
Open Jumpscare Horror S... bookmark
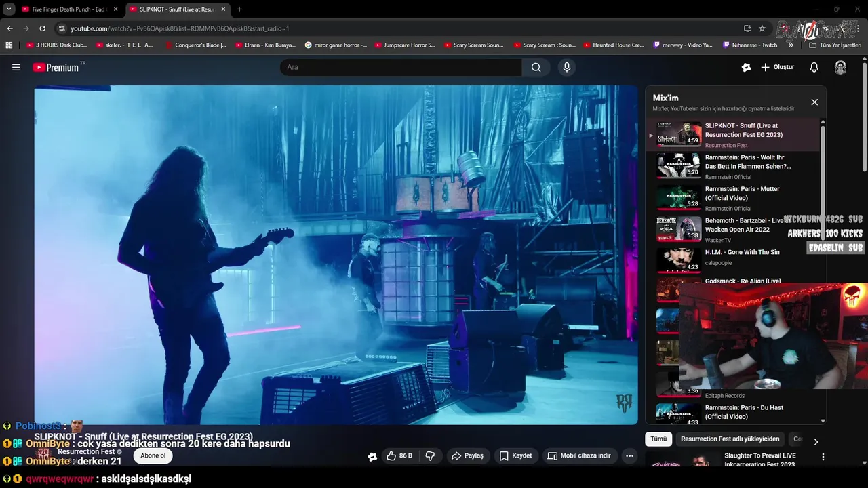pos(405,45)
